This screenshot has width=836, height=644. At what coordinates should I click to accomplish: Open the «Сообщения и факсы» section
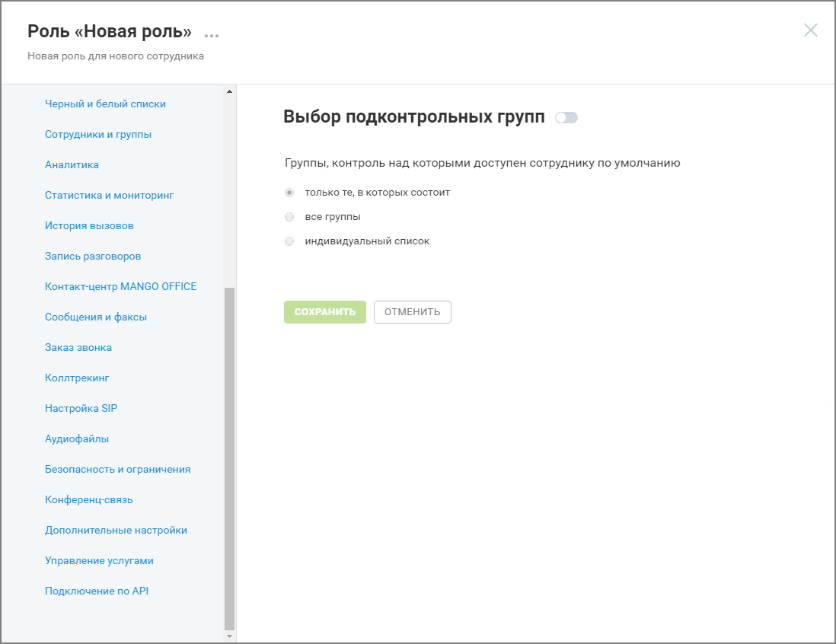point(95,317)
